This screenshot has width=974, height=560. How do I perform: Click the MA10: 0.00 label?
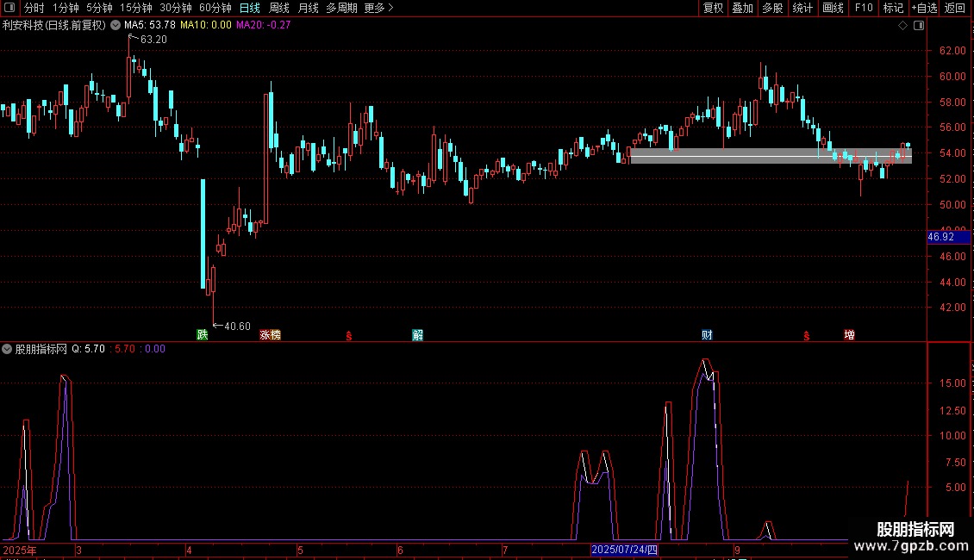(206, 25)
